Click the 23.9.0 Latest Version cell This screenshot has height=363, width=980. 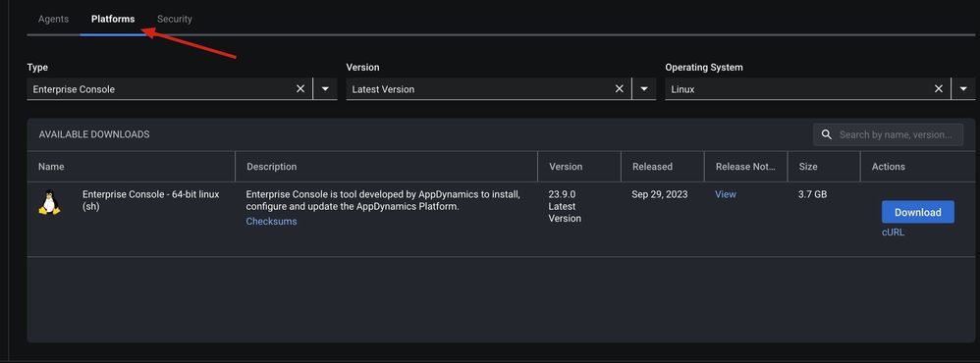pyautogui.click(x=565, y=206)
